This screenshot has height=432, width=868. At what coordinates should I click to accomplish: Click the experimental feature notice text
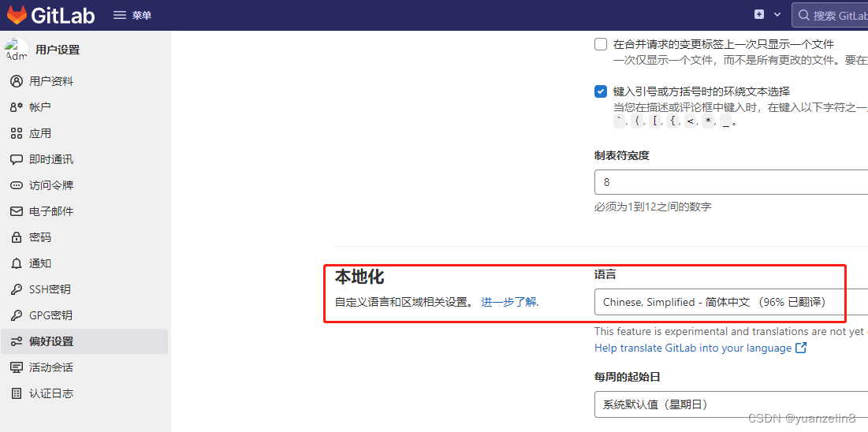(731, 331)
